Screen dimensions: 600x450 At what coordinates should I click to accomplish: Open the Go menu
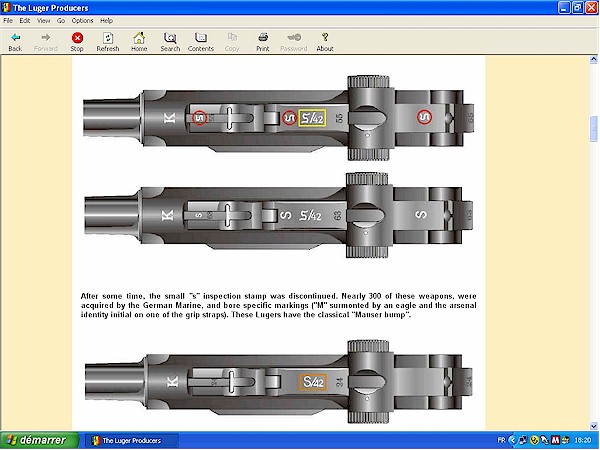coord(61,21)
